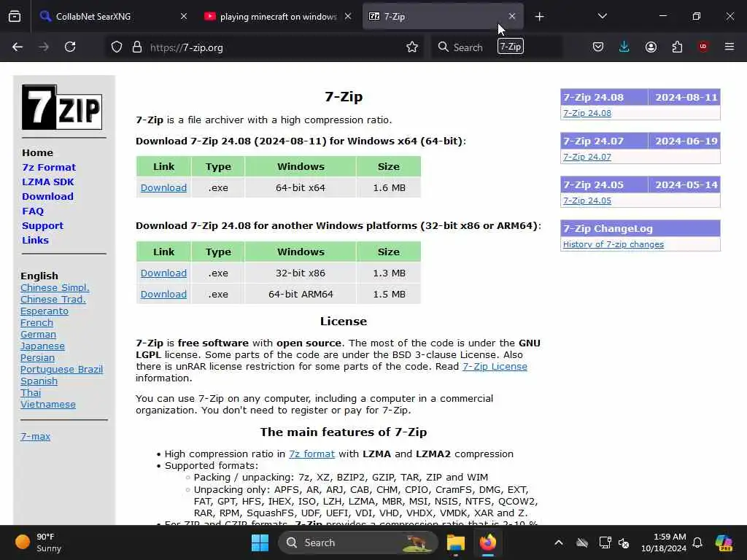Screen dimensions: 747x560
Task: Open Firefox hamburger application menu
Action: coord(729,47)
